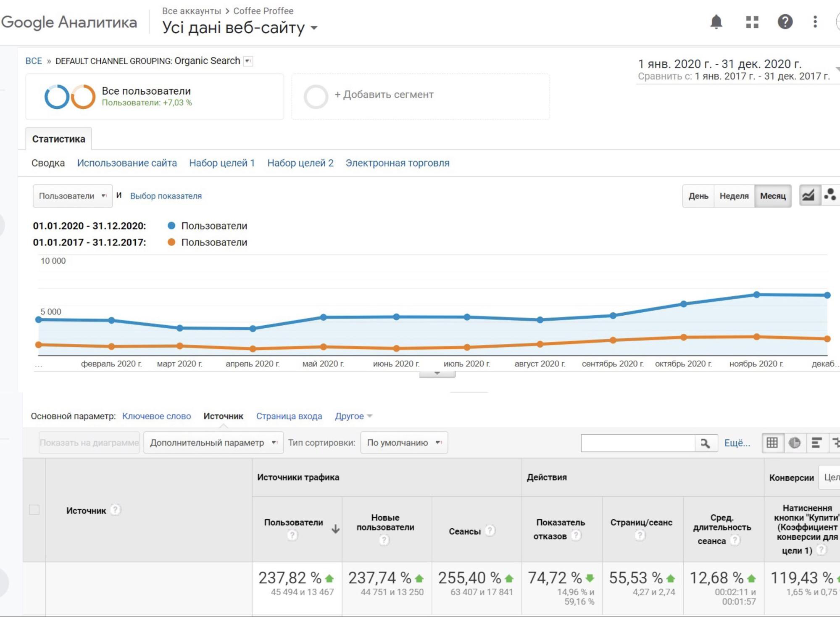Switch to motion chart dots icon
The height and width of the screenshot is (617, 840).
coord(830,195)
